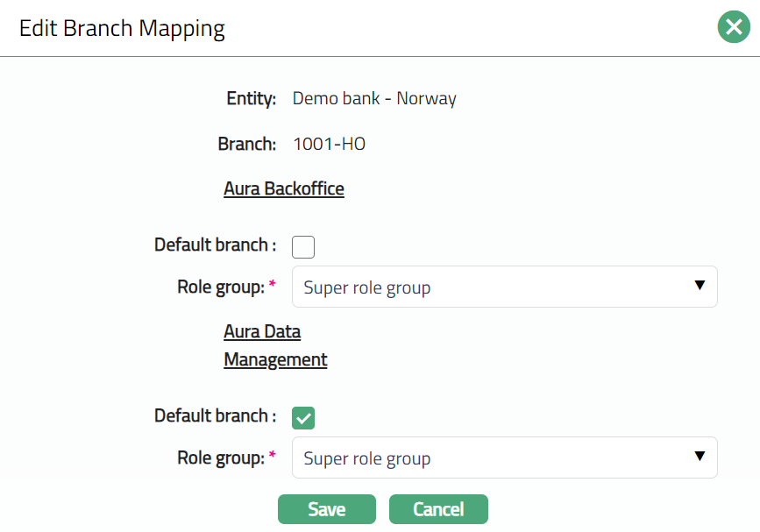Image resolution: width=760 pixels, height=532 pixels.
Task: Click the arrow icon of Aura Backoffice role group
Action: tap(700, 286)
